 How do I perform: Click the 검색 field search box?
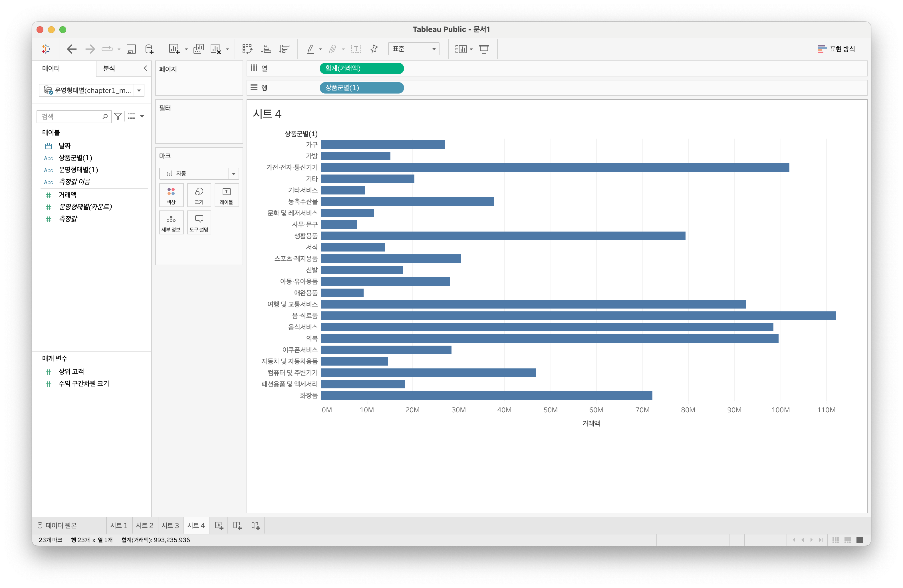point(70,116)
